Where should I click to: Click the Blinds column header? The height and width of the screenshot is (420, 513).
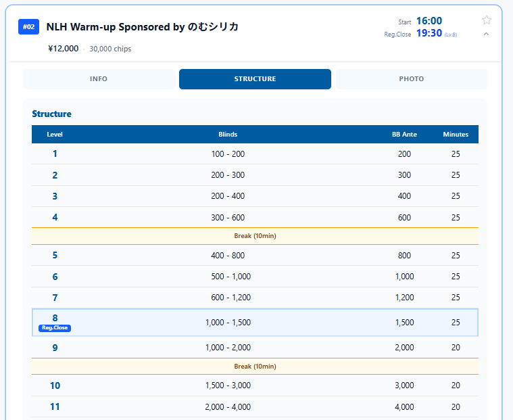(228, 135)
